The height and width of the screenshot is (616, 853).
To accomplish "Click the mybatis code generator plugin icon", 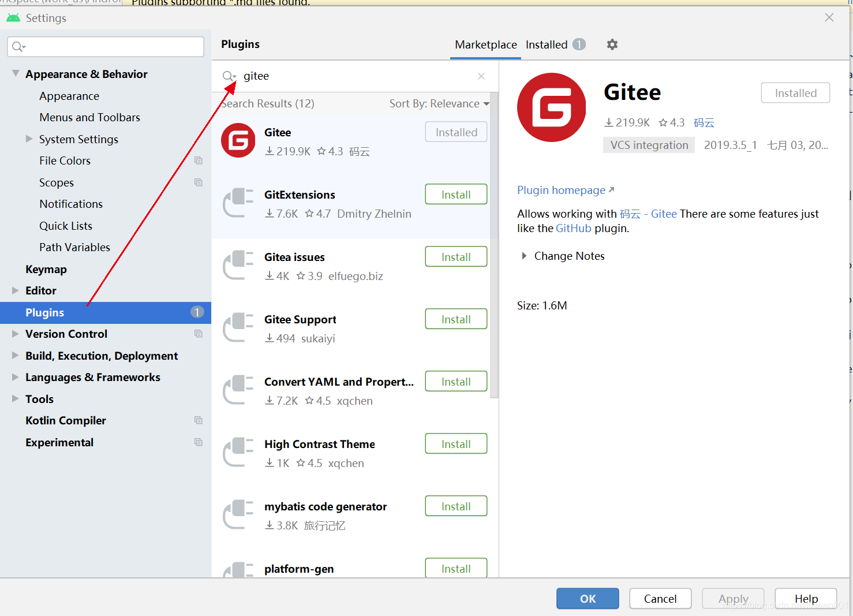I will (238, 514).
